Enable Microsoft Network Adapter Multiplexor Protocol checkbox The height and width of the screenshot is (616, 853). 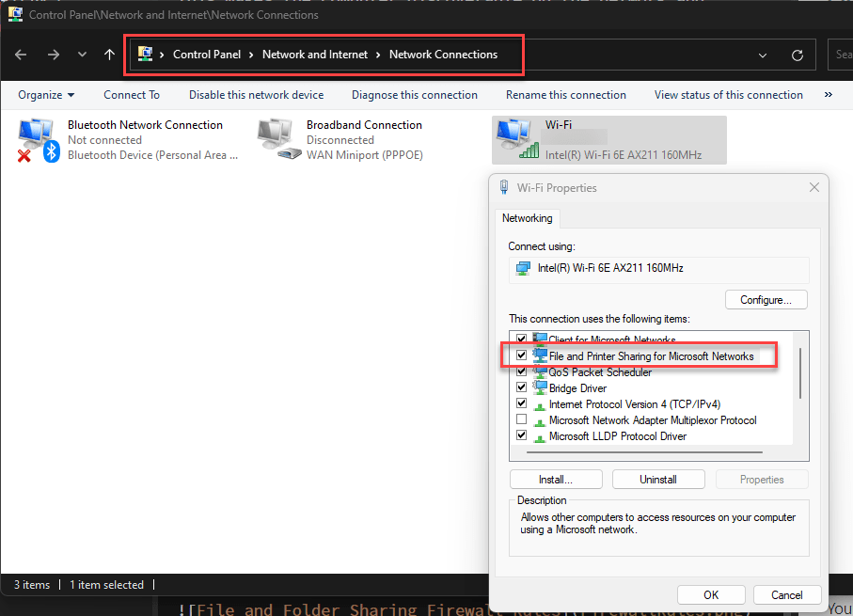522,419
